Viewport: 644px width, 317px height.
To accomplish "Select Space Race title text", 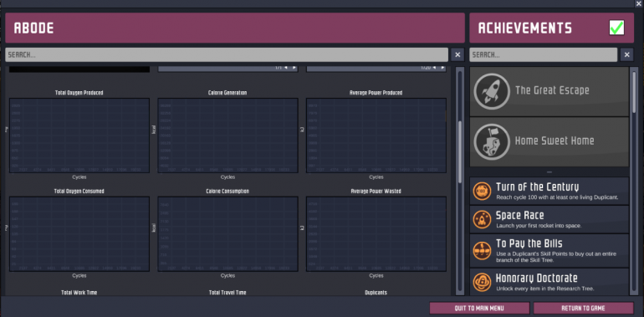I will (519, 215).
